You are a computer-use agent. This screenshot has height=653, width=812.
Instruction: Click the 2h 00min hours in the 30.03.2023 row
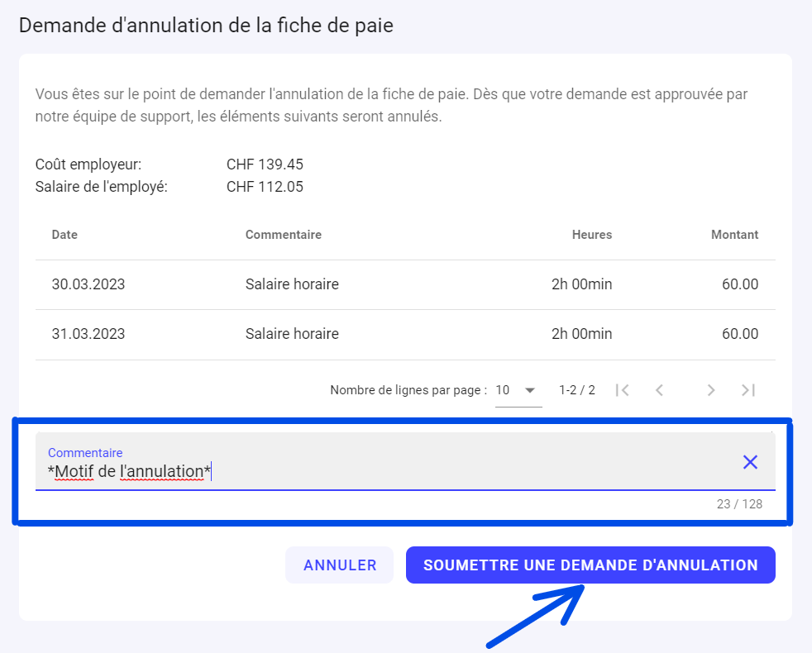[x=581, y=284]
